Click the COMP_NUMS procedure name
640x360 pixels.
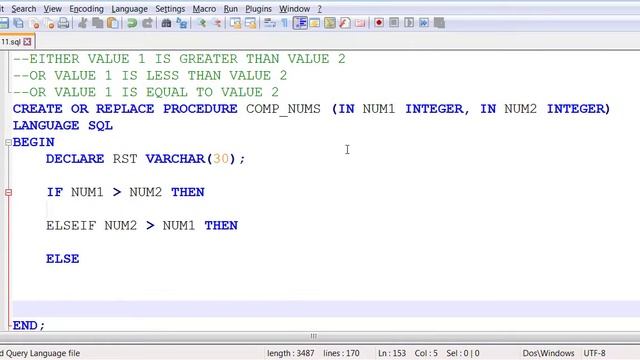pos(283,109)
